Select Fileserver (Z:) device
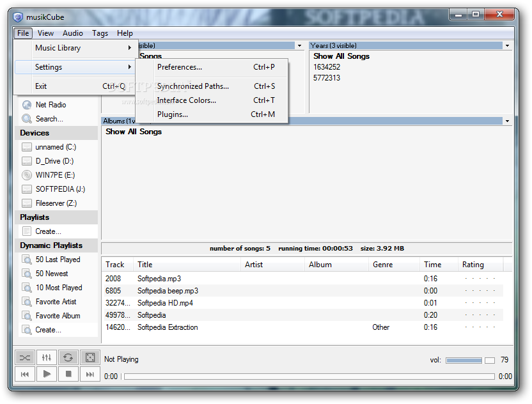Screen dimensions: 532x404 point(56,203)
